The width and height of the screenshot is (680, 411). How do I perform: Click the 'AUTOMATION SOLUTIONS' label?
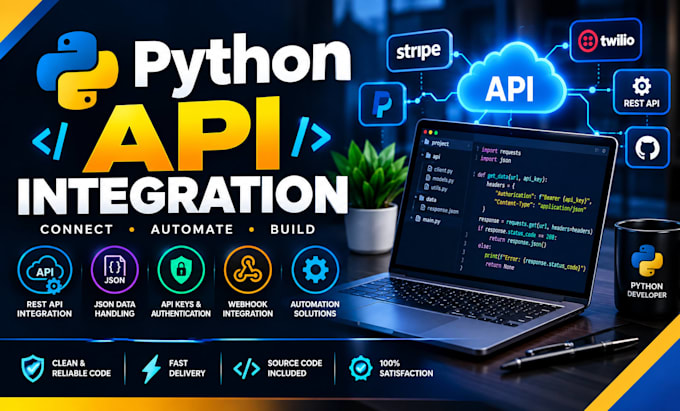pos(315,309)
